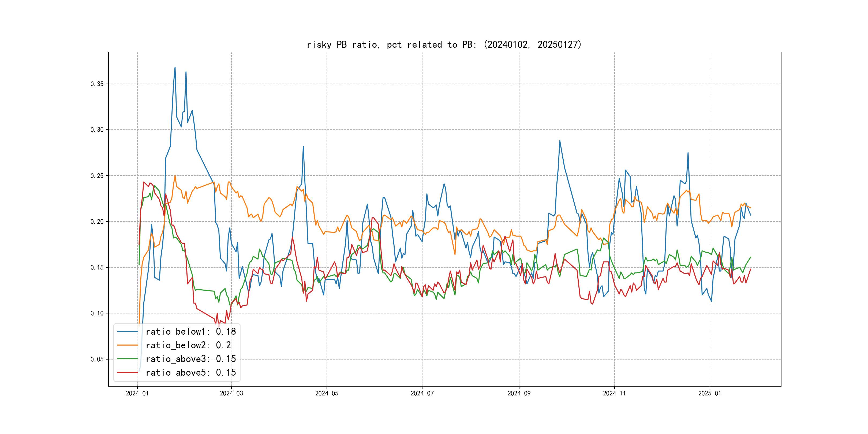Image resolution: width=868 pixels, height=434 pixels.
Task: Select the 'ratio_below1: 0.18' legend label
Action: coord(191,332)
